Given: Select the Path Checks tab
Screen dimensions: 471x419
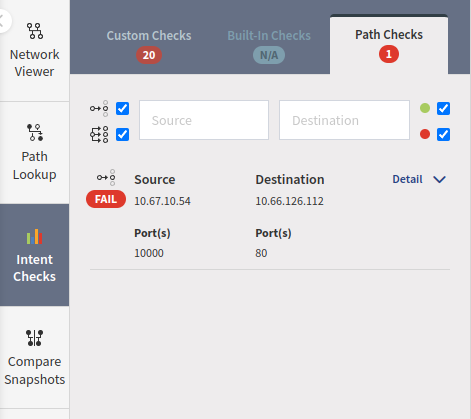Looking at the screenshot, I should 389,45.
